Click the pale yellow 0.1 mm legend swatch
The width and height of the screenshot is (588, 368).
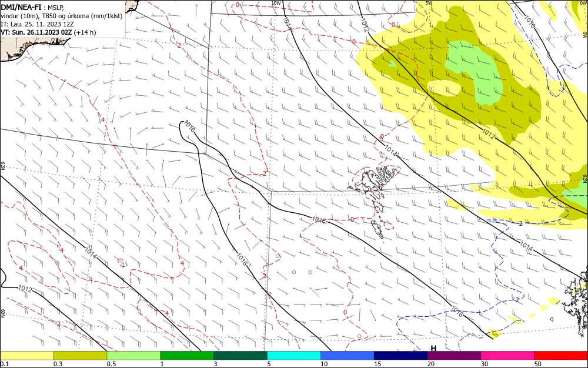click(26, 356)
